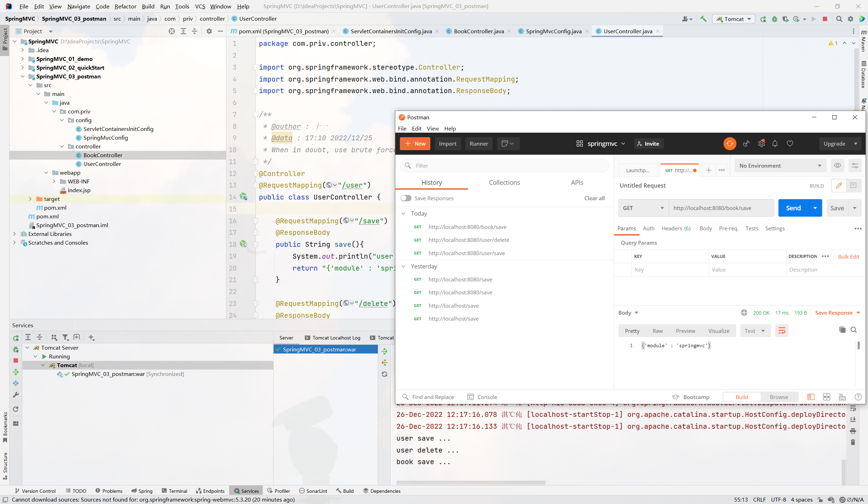The width and height of the screenshot is (868, 504).
Task: Search in the Postman response body
Action: [854, 330]
